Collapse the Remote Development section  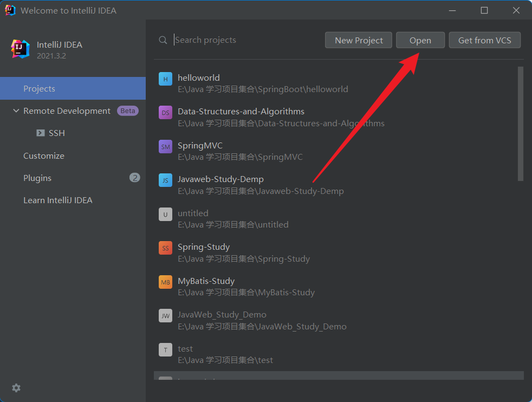tap(16, 111)
